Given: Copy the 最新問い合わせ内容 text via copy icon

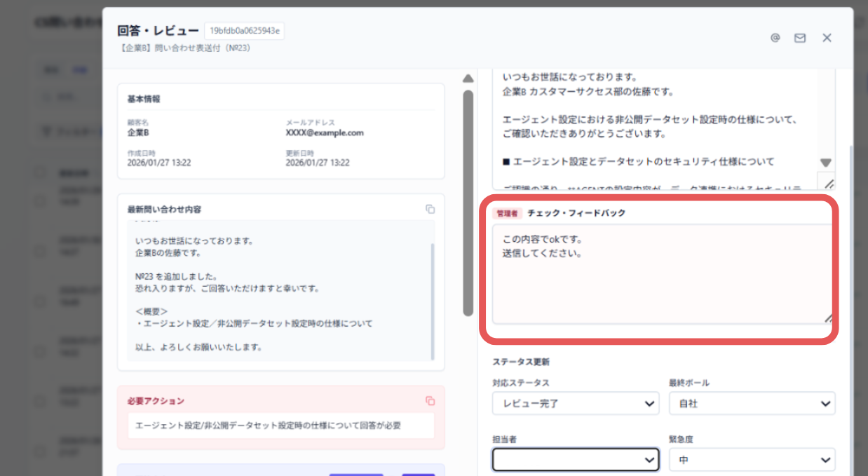Looking at the screenshot, I should pyautogui.click(x=430, y=210).
